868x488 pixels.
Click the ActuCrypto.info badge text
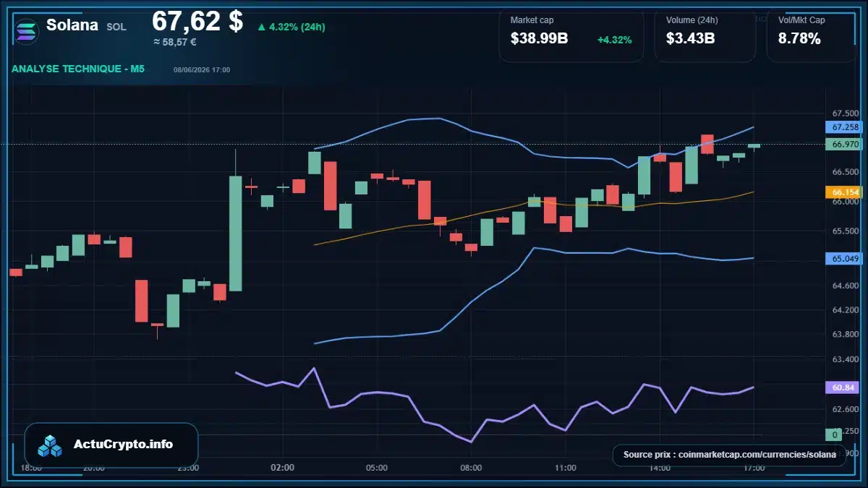tap(123, 445)
